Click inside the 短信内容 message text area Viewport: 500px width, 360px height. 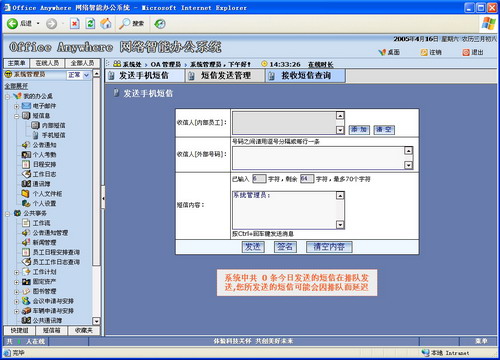285,210
